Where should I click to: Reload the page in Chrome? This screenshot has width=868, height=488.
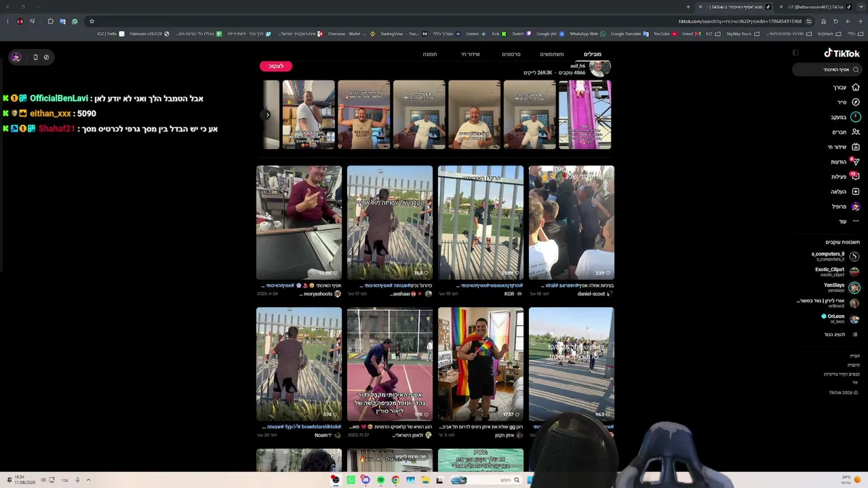(835, 21)
